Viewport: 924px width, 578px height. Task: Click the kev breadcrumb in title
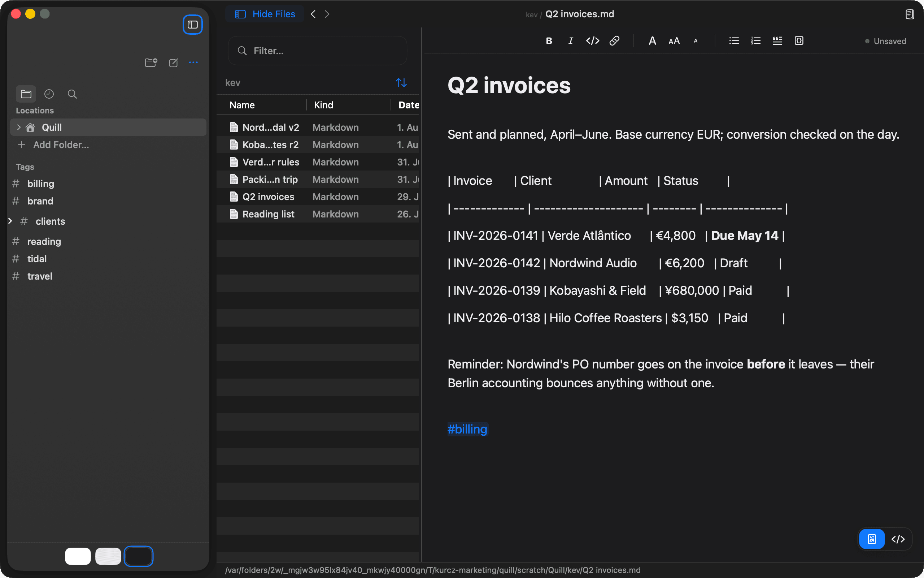pos(532,14)
